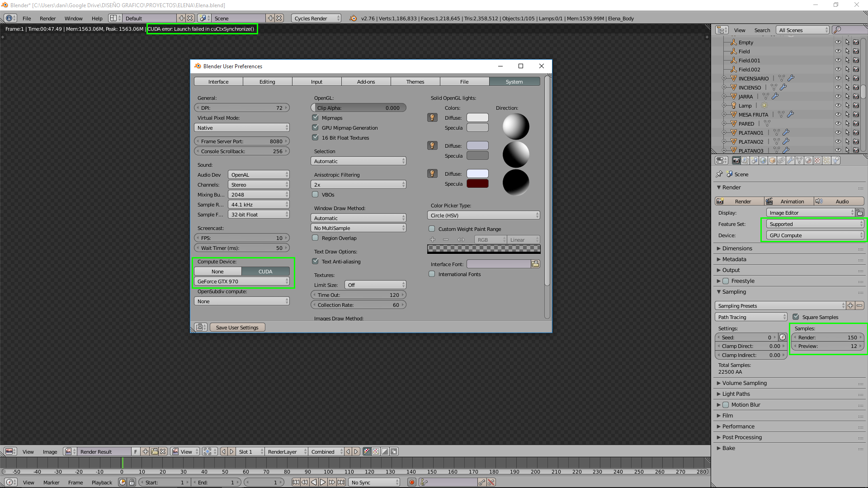Screen dimensions: 868x488
Task: Expand the Light Paths panel
Action: 736,394
